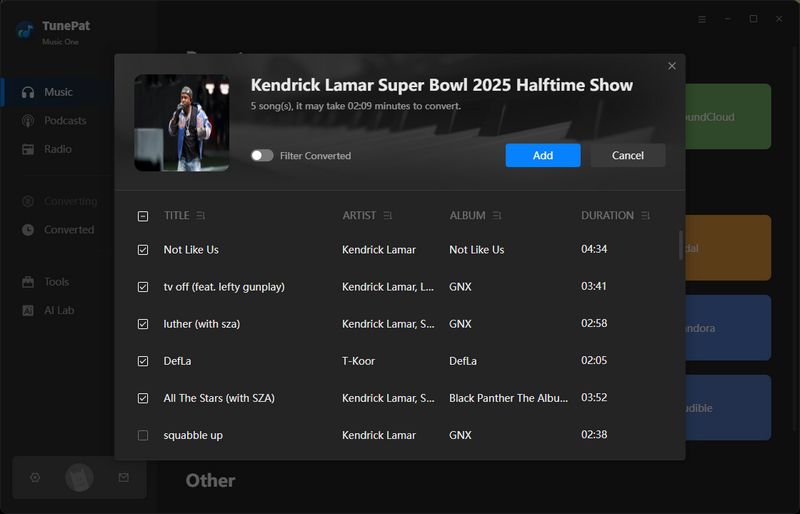Open the ALBUM column filter dropdown
This screenshot has width=800, height=514.
(497, 216)
